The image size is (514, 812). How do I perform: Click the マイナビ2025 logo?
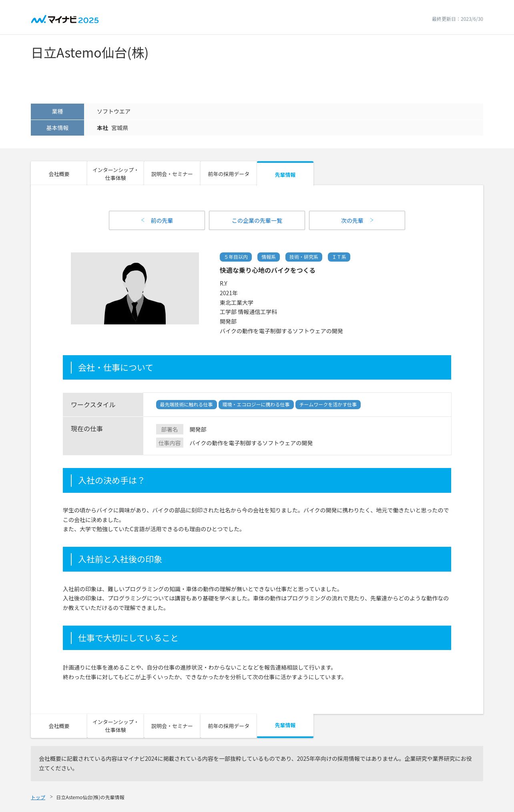tap(65, 20)
